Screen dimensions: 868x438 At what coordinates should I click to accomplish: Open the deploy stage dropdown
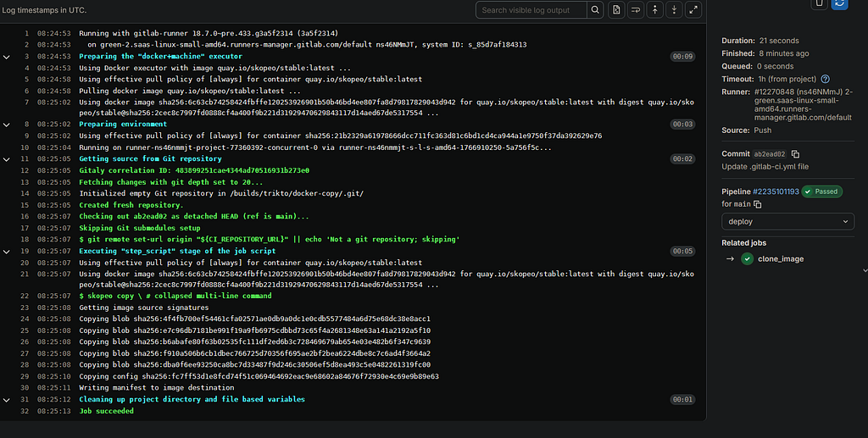(787, 221)
